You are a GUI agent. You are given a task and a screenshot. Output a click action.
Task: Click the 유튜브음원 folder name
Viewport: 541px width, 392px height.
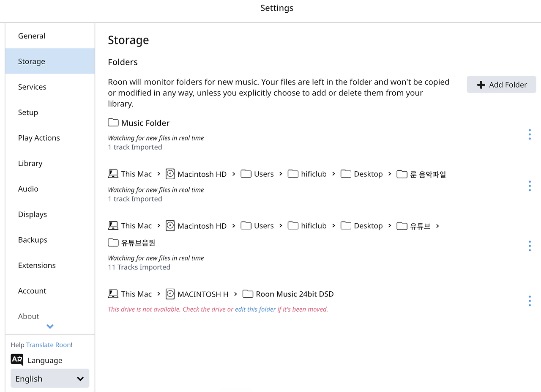coord(138,243)
